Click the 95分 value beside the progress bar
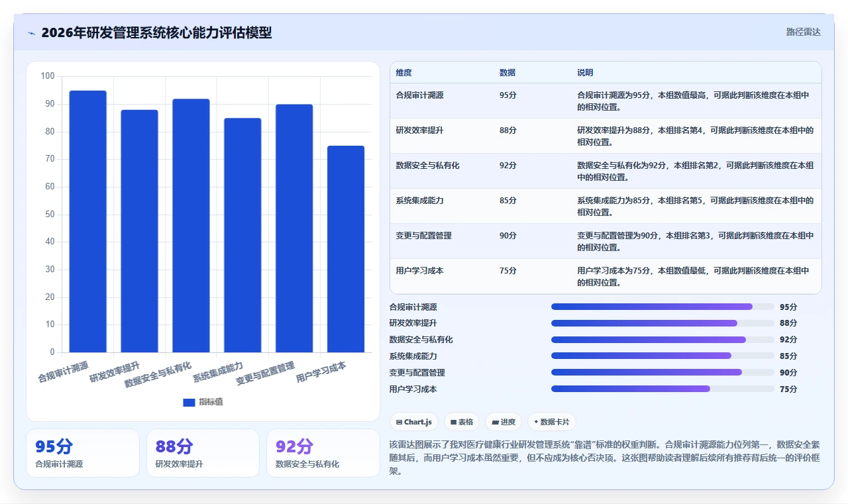848x504 pixels. [x=788, y=307]
